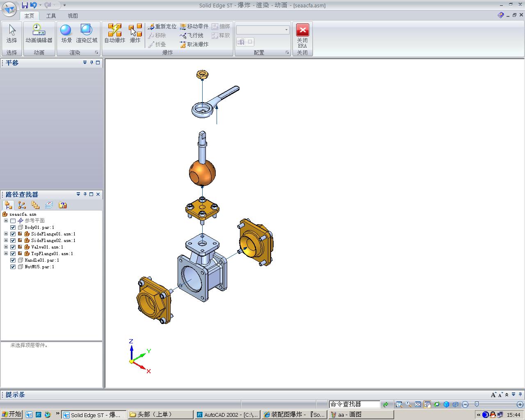
Task: Open the blue cube view orientation
Action: (446, 404)
